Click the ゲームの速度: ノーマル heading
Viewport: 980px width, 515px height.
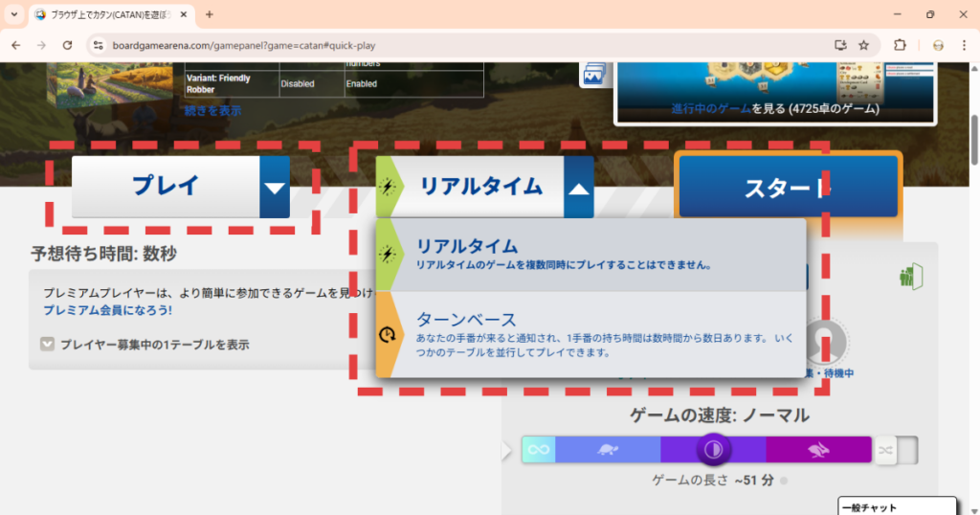[x=719, y=415]
